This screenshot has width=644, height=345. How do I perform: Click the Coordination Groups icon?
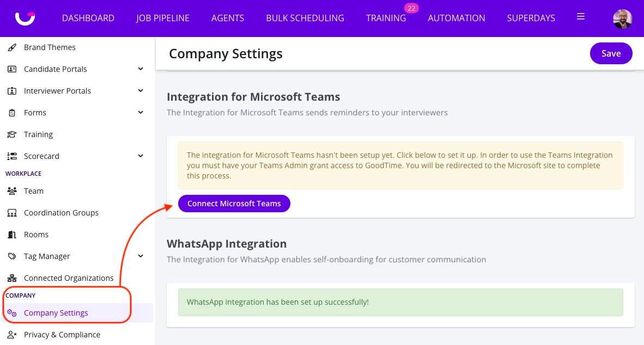tap(12, 213)
